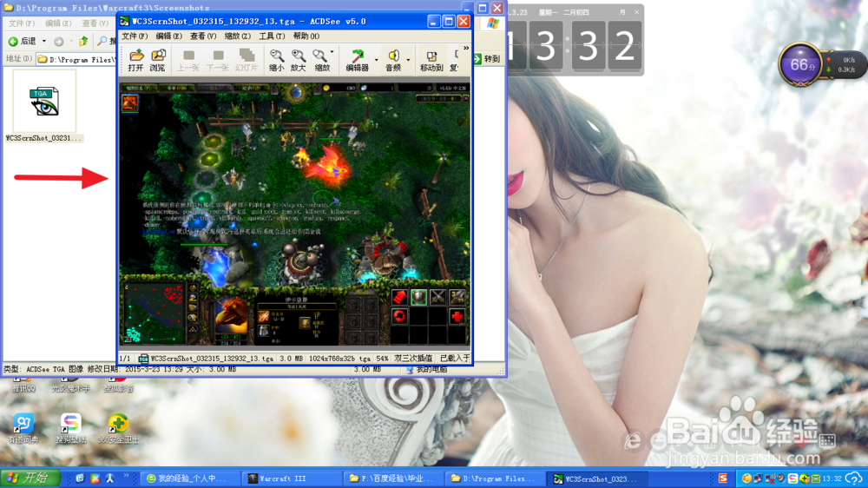
Task: Click the TGA file icon in the ACDSee status bar
Action: click(143, 359)
